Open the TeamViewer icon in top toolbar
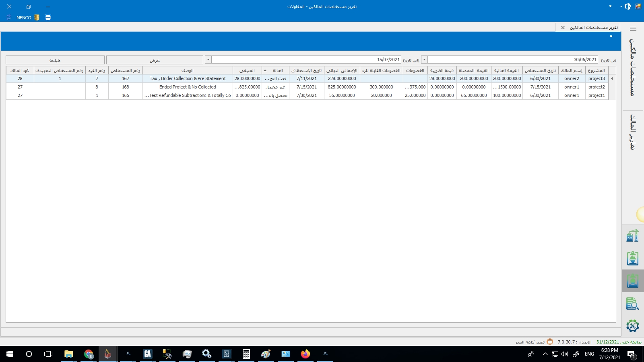The image size is (644, 362). click(48, 17)
